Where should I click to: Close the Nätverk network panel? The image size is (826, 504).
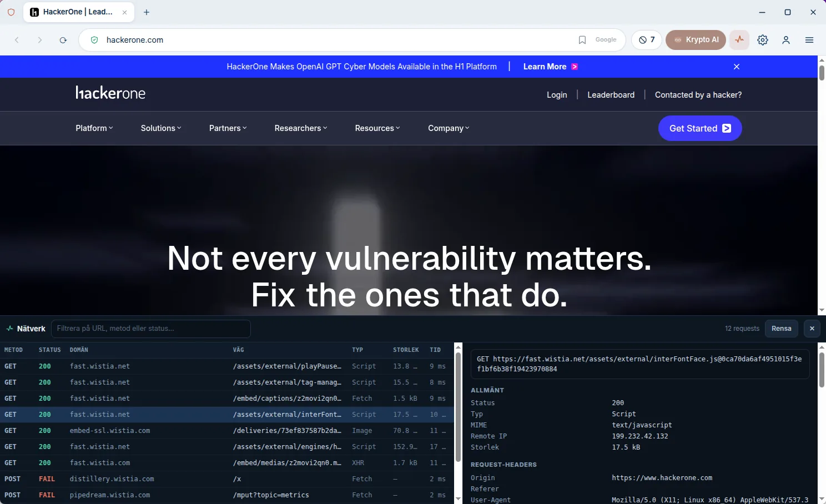[812, 329]
